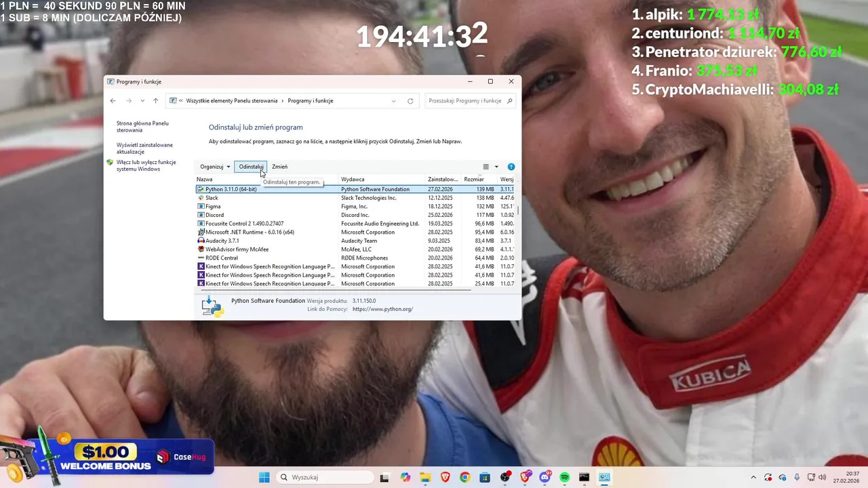Image resolution: width=868 pixels, height=488 pixels.
Task: Click the Audacity headphones icon in list
Action: (201, 241)
